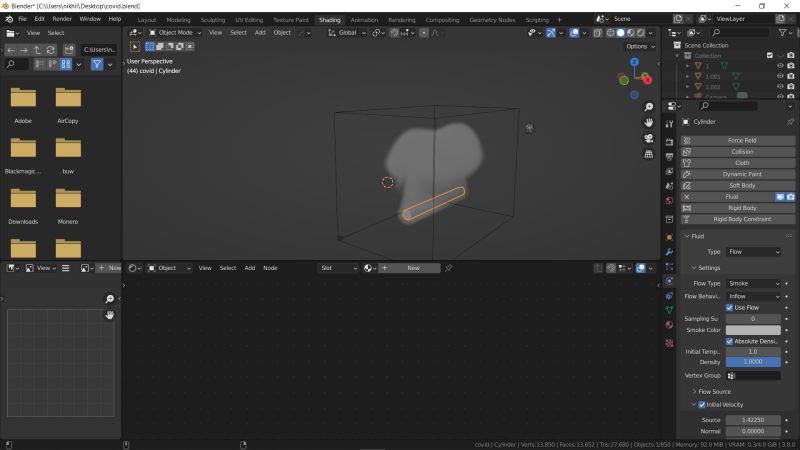Adjust the Density slider field
800x450 pixels.
[x=753, y=362]
